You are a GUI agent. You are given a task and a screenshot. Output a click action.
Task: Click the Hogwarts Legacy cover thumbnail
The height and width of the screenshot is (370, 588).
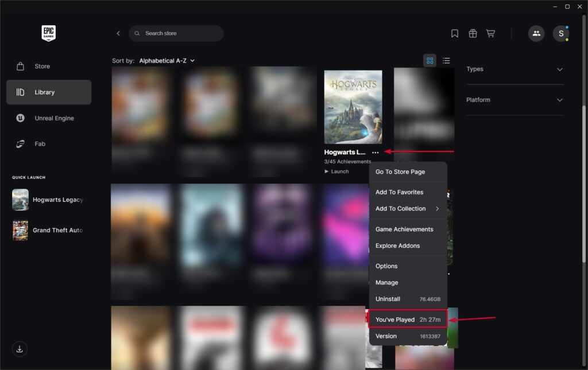353,107
